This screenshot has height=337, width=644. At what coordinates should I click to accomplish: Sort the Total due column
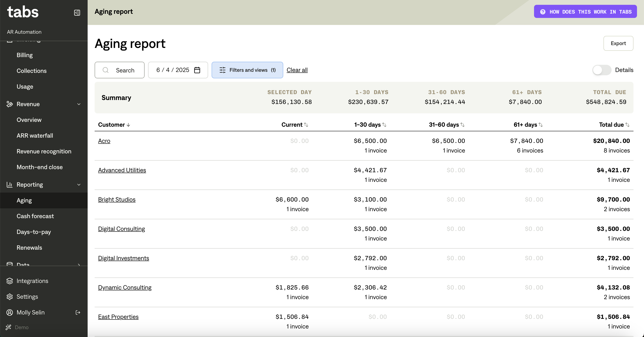627,125
